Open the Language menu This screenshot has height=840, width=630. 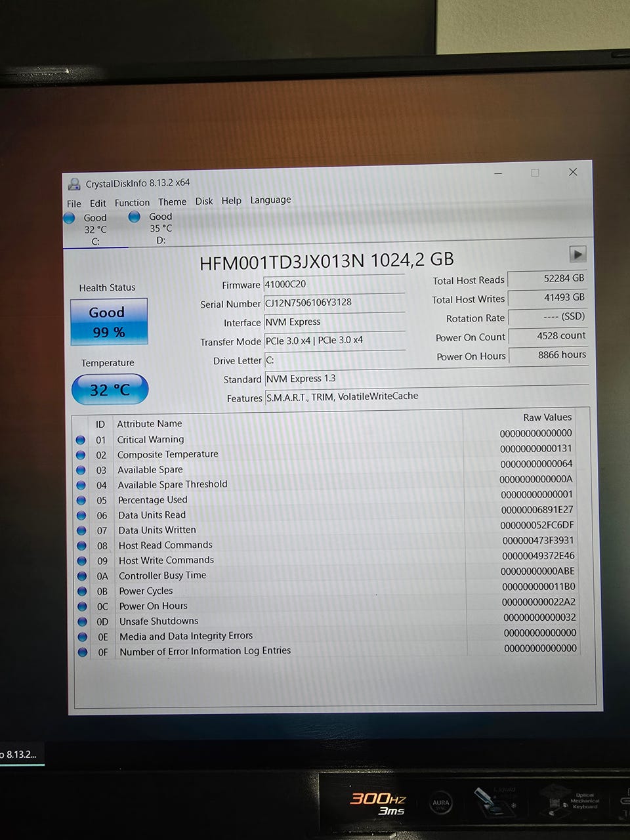point(270,200)
